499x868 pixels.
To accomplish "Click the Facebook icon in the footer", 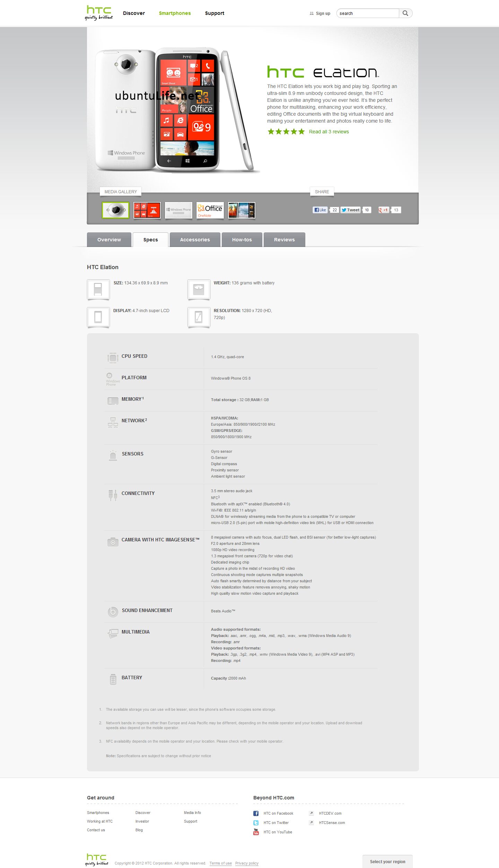I will tap(256, 813).
